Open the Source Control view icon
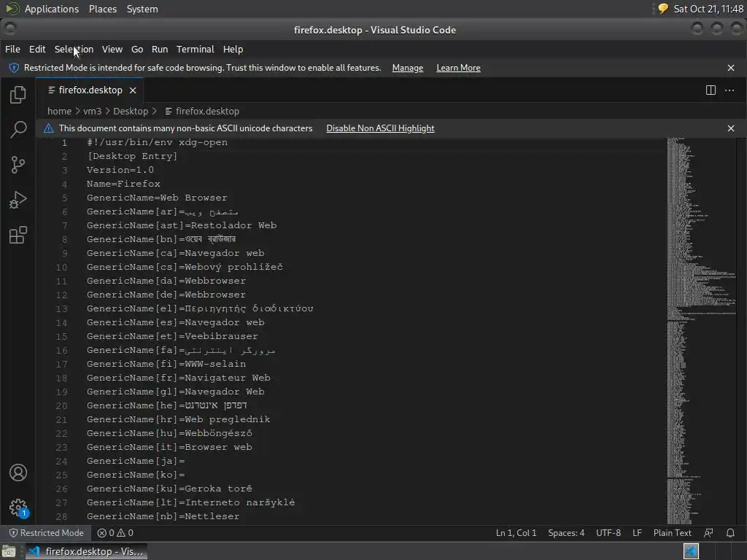 tap(18, 164)
